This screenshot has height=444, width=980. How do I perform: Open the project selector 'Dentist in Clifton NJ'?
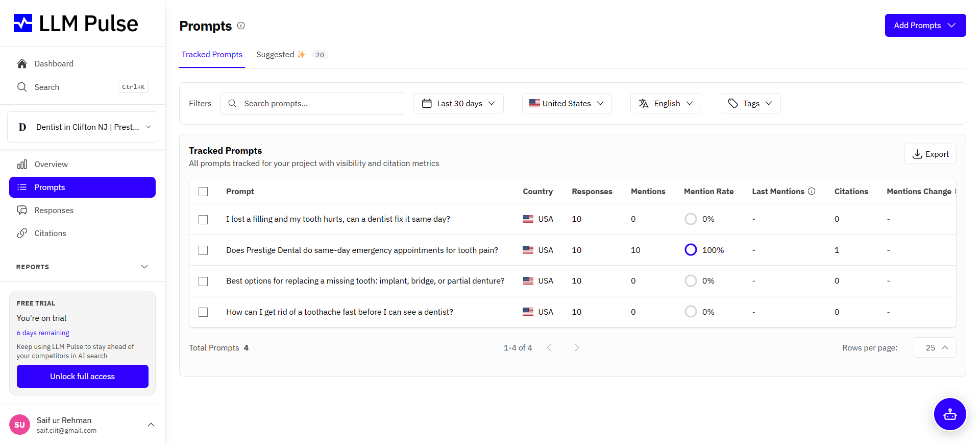pyautogui.click(x=83, y=127)
